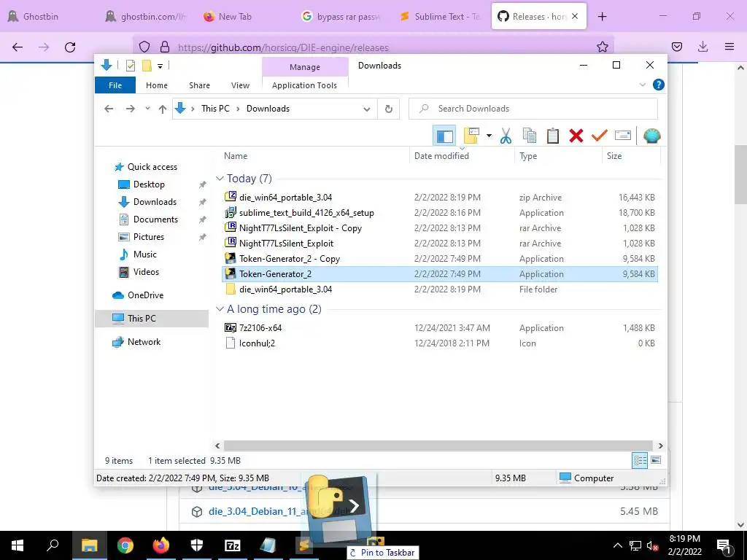Open the Home ribbon tab

click(157, 85)
